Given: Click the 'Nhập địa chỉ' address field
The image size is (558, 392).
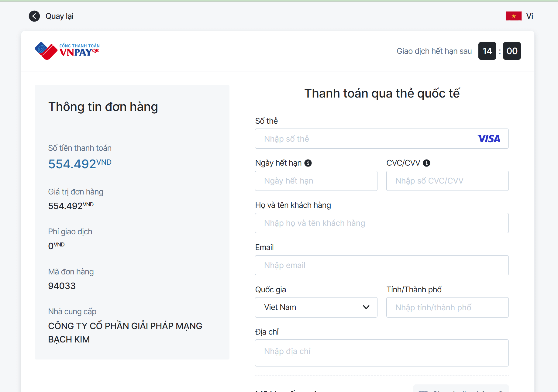Looking at the screenshot, I should [381, 353].
